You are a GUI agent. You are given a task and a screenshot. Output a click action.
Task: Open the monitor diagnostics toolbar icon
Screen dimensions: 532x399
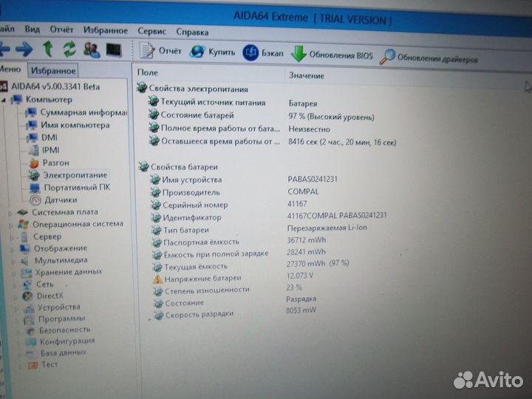pyautogui.click(x=113, y=50)
